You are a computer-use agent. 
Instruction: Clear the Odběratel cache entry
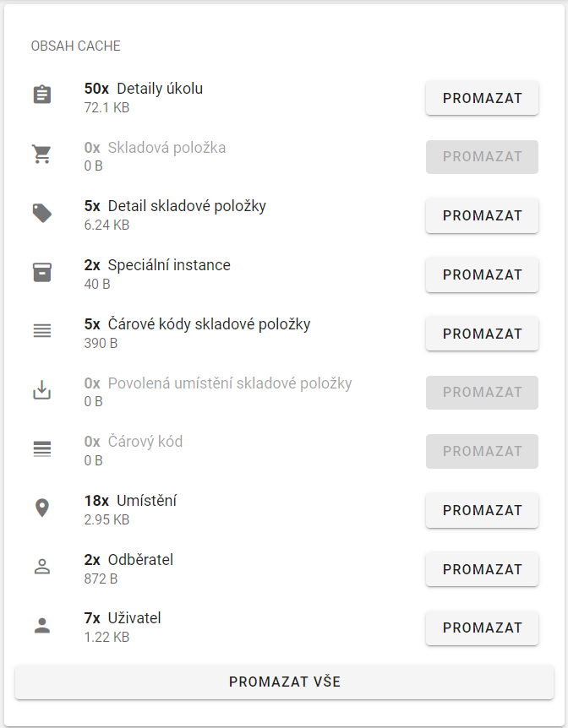tap(482, 568)
